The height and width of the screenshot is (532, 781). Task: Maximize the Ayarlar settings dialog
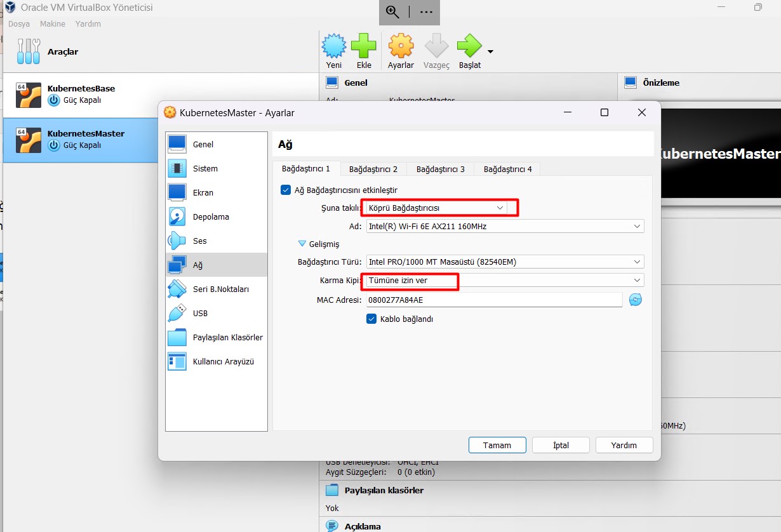coord(604,112)
